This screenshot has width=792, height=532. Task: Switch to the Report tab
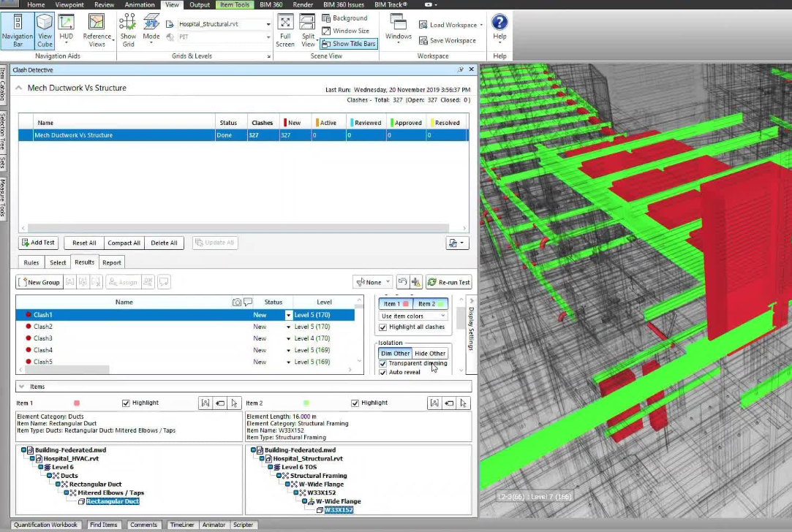[x=112, y=262]
